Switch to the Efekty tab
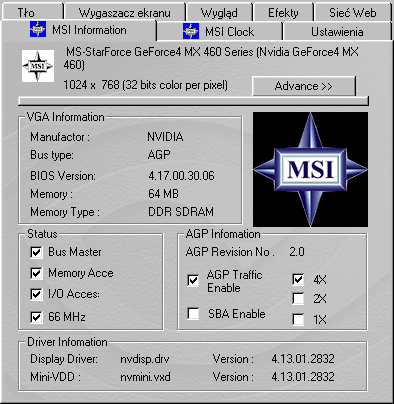The image size is (394, 404). tap(283, 12)
